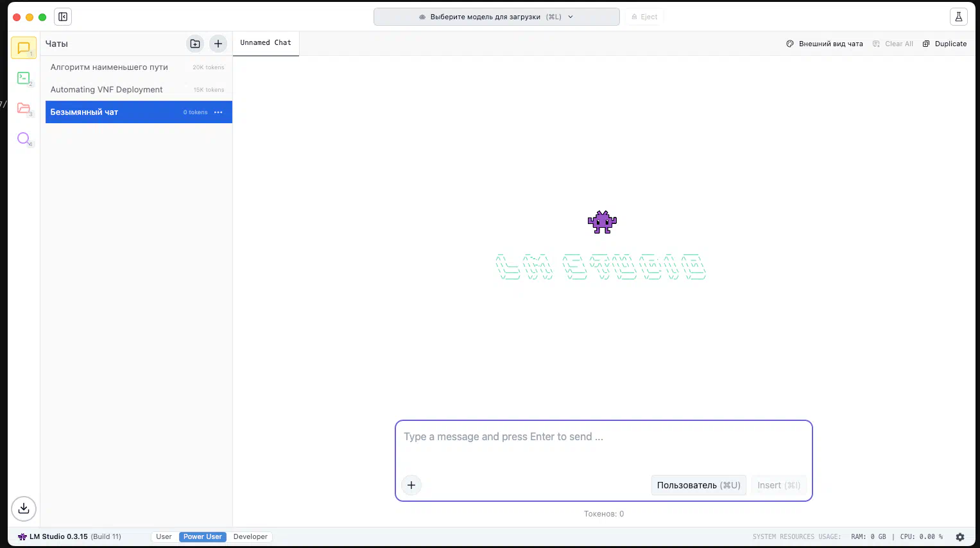Click the LM Studio logo in status bar

[x=22, y=537]
